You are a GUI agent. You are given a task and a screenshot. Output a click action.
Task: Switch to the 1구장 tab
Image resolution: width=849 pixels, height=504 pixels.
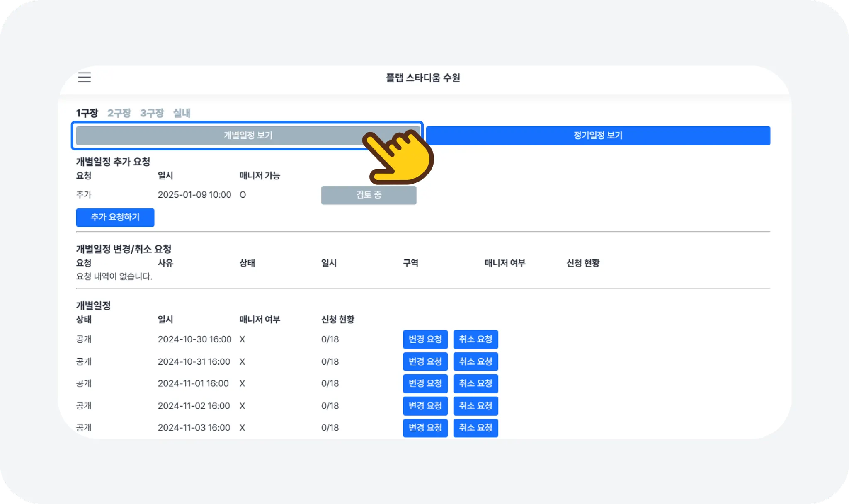(x=87, y=113)
